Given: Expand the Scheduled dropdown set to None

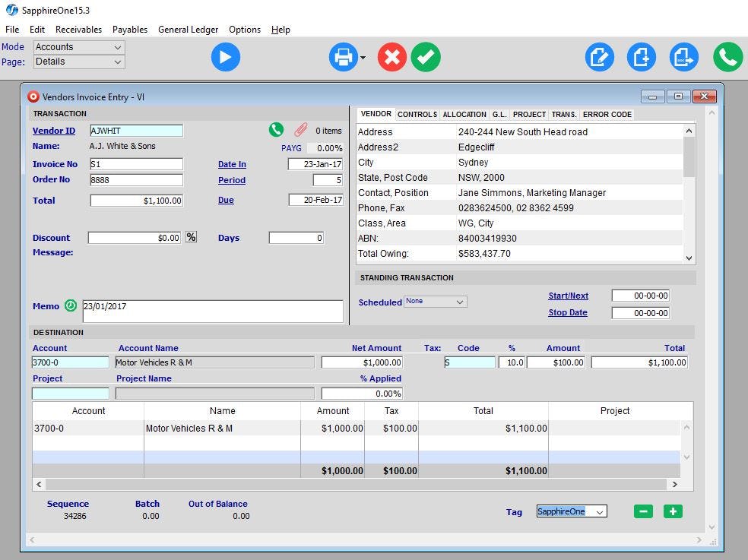Looking at the screenshot, I should [436, 302].
